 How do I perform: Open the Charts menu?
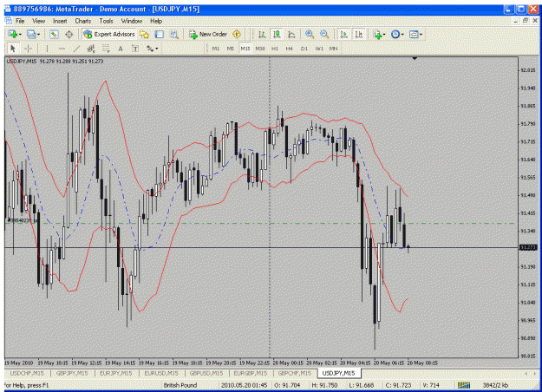click(83, 21)
